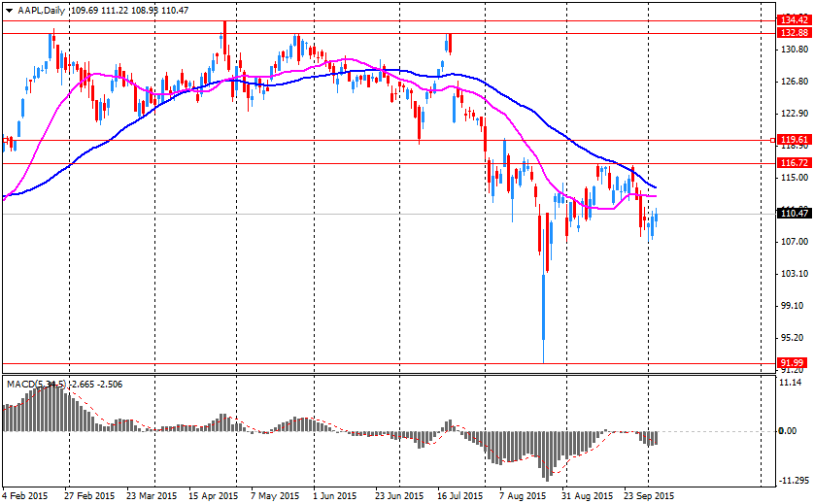Click the 0.00 MACD scale value
Screen dimensions: 814x504
pyautogui.click(x=788, y=431)
